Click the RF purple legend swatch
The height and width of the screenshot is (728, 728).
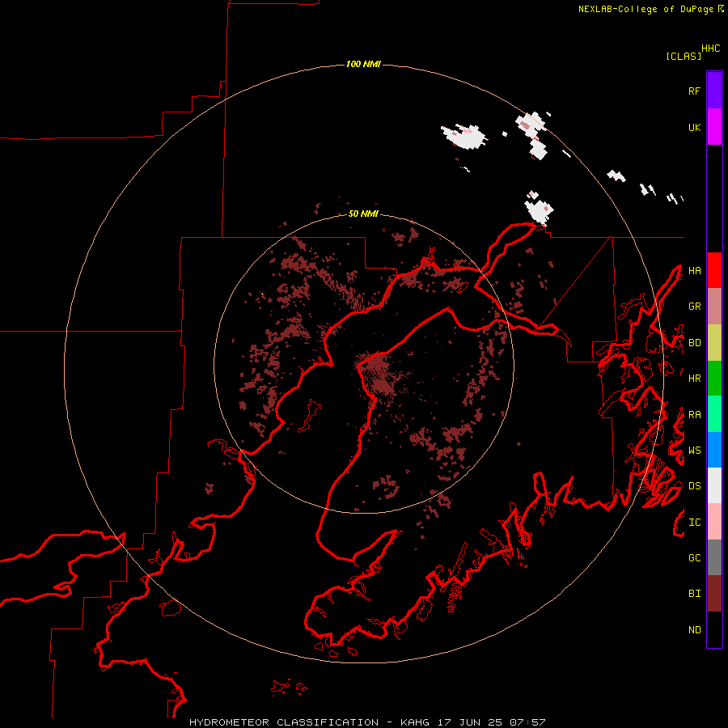coord(714,91)
